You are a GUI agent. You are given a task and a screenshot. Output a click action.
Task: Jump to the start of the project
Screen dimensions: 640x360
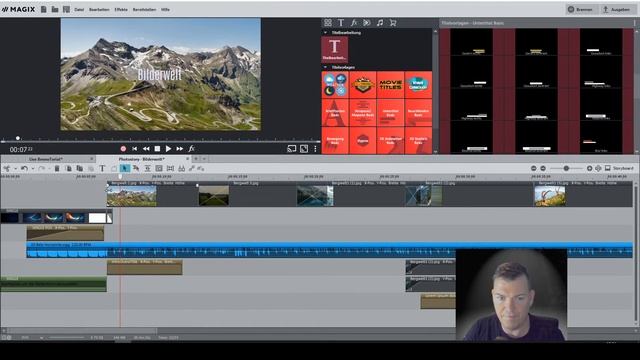(134, 149)
